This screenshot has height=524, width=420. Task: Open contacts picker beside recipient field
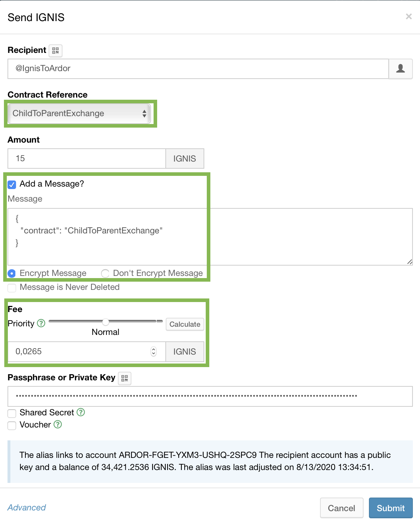[x=400, y=69]
